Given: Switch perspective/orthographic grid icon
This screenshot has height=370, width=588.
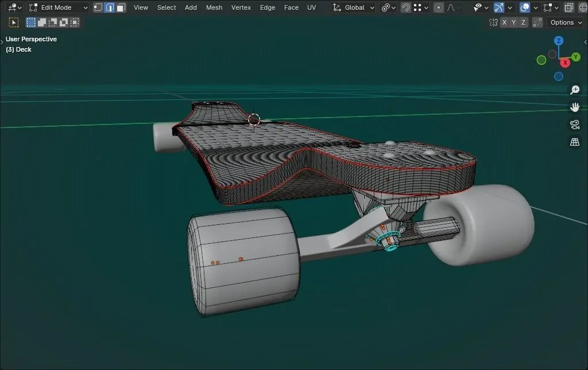Looking at the screenshot, I should [x=574, y=142].
